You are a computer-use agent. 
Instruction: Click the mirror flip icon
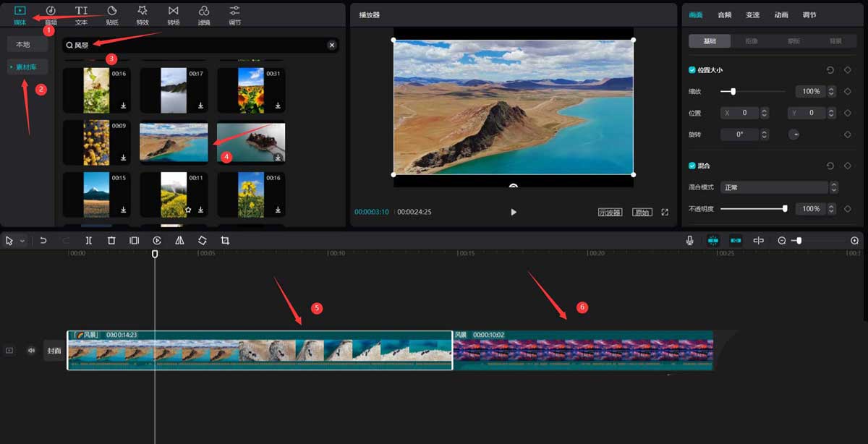click(179, 241)
